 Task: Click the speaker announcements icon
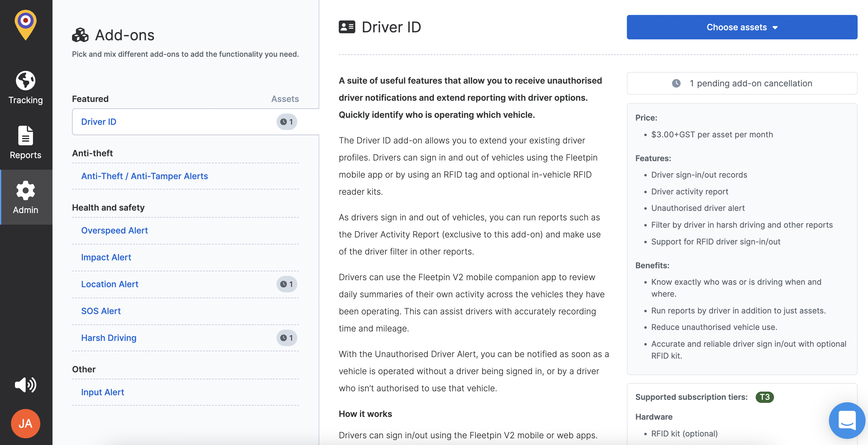(x=26, y=385)
